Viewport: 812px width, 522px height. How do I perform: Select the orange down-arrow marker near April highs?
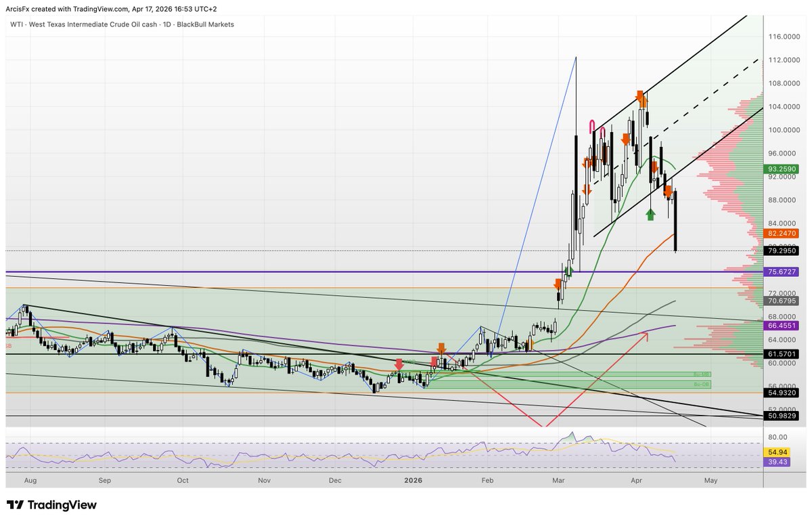(x=641, y=96)
